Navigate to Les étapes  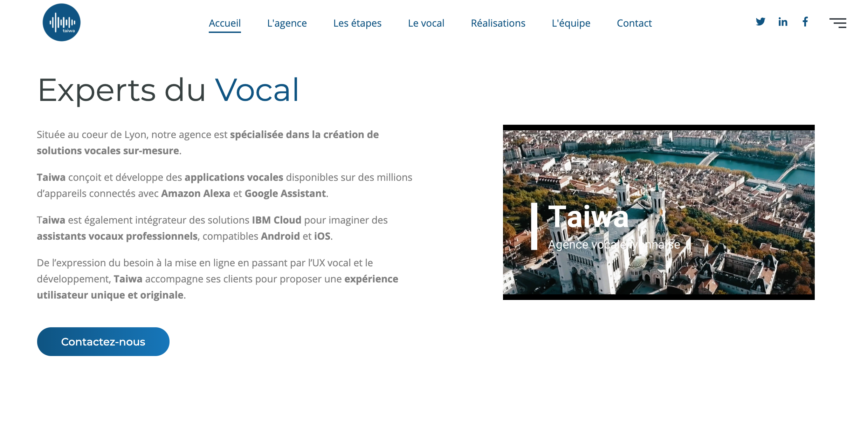(x=357, y=23)
